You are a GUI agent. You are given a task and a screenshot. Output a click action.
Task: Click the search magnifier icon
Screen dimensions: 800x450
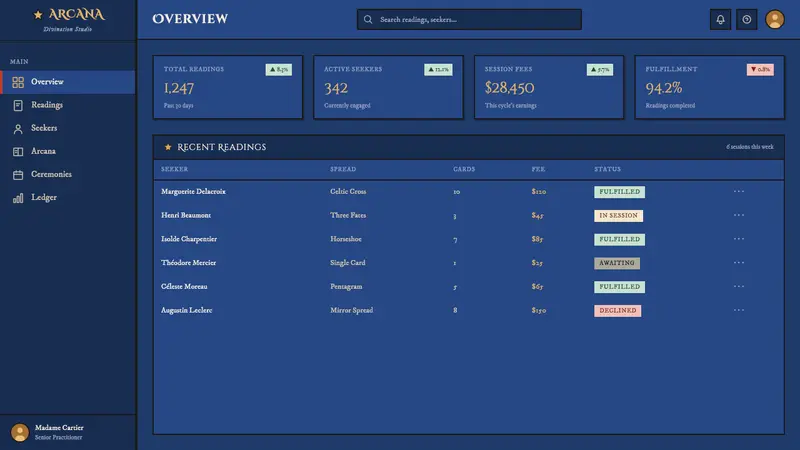[368, 19]
